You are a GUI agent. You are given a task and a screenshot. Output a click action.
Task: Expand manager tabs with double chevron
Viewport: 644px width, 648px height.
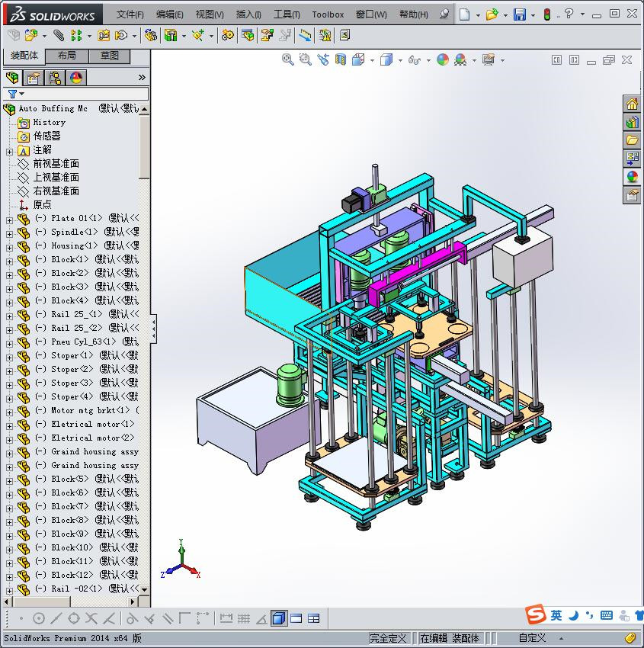click(142, 77)
